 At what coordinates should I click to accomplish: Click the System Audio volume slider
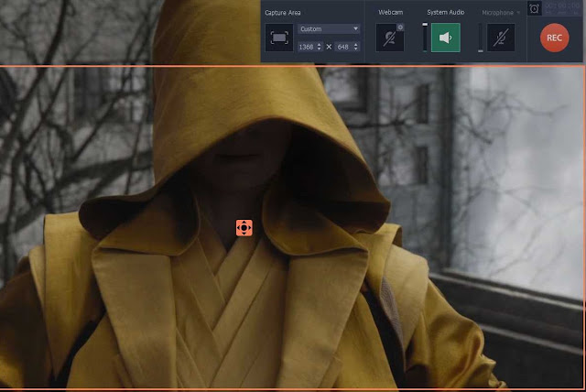(x=425, y=38)
